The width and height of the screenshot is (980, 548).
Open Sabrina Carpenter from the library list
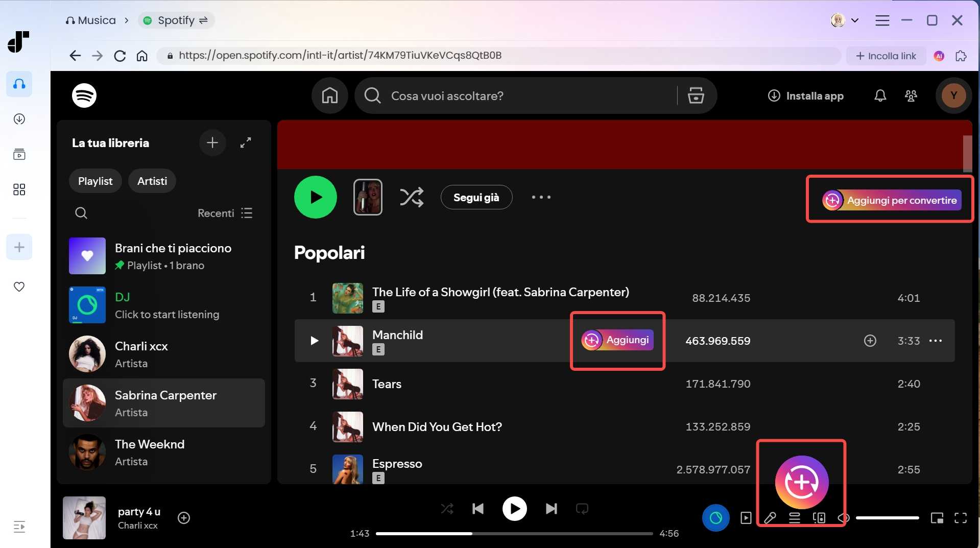(165, 403)
